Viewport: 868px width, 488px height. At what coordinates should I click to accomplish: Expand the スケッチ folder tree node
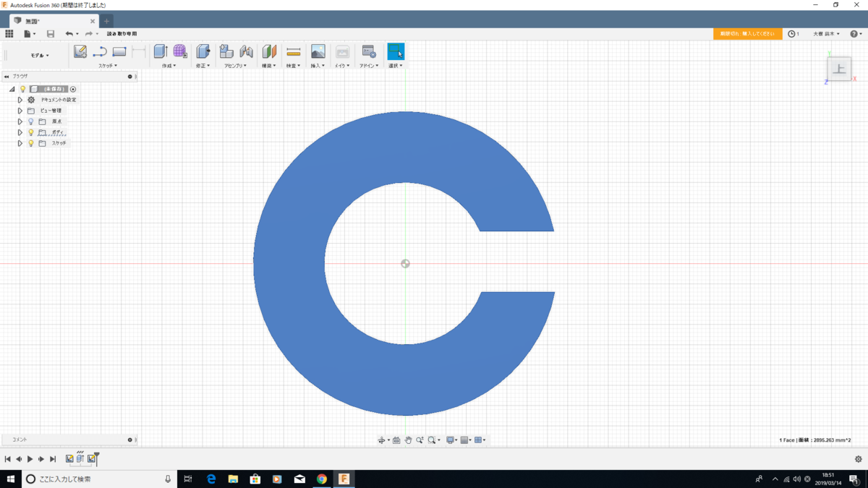[20, 143]
